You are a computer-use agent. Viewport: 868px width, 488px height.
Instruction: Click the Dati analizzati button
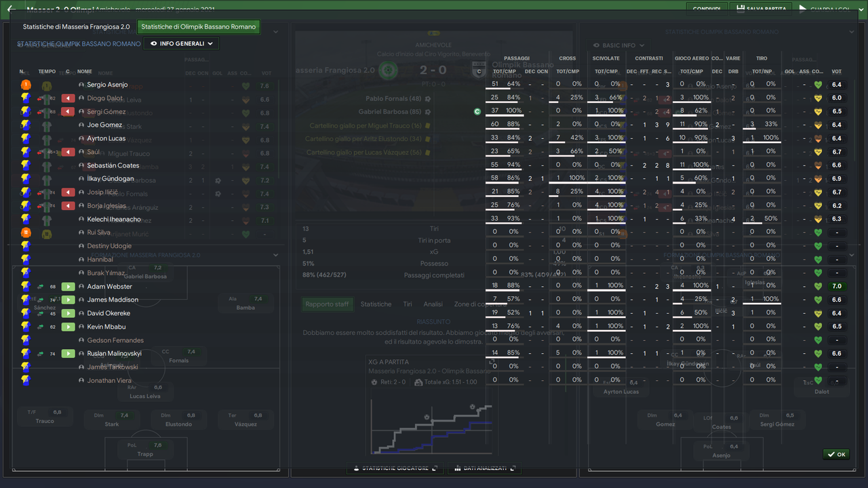click(484, 468)
